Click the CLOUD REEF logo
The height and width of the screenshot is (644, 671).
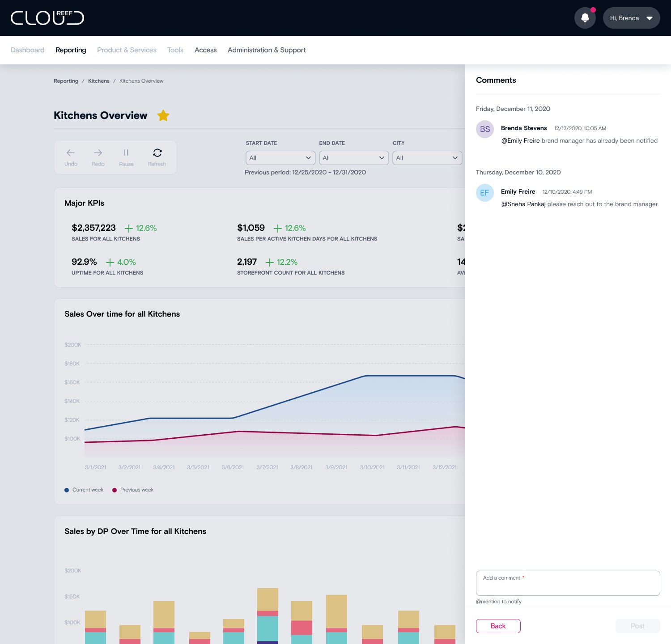point(47,18)
